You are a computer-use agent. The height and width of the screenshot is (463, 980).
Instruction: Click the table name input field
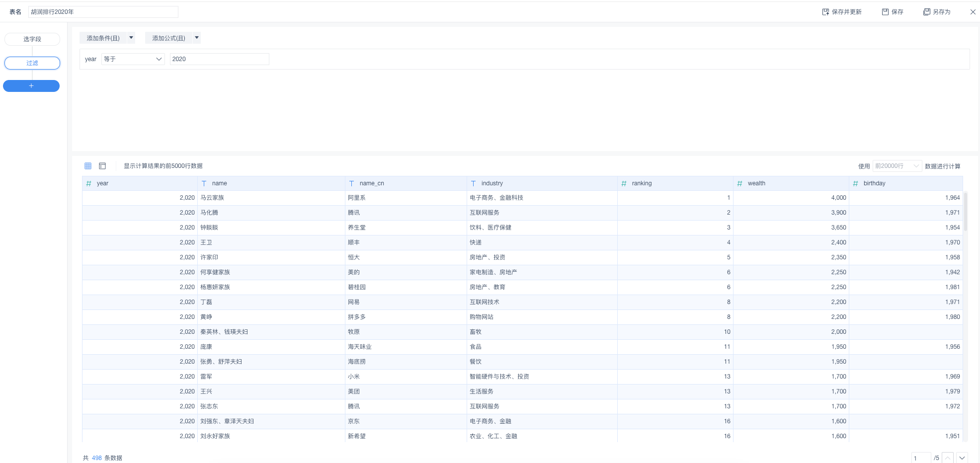pyautogui.click(x=103, y=12)
